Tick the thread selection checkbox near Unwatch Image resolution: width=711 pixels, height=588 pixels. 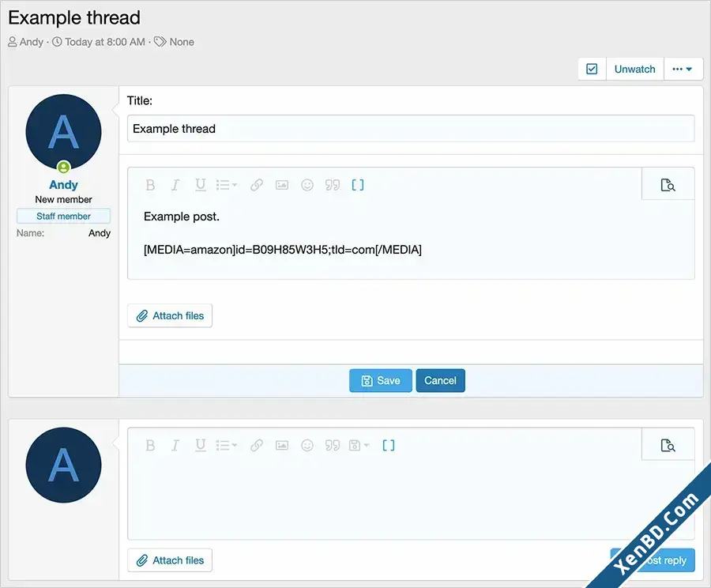point(592,69)
